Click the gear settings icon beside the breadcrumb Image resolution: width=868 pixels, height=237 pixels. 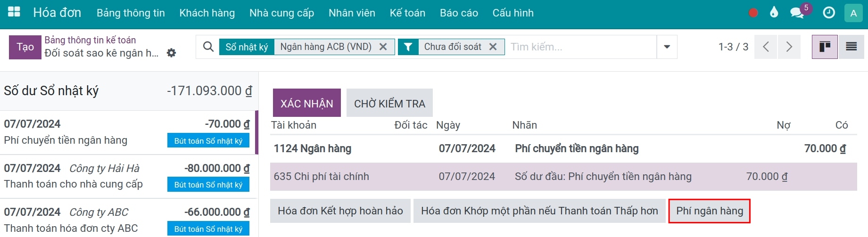tap(171, 53)
